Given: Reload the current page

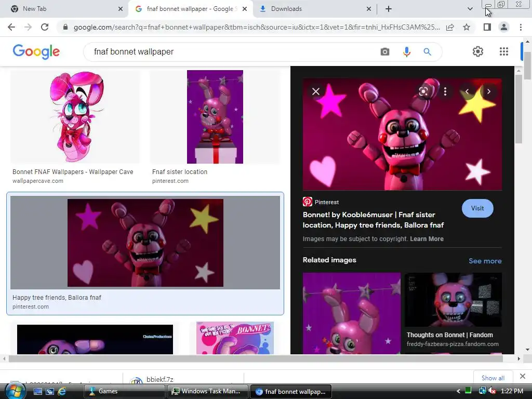Looking at the screenshot, I should [45, 27].
